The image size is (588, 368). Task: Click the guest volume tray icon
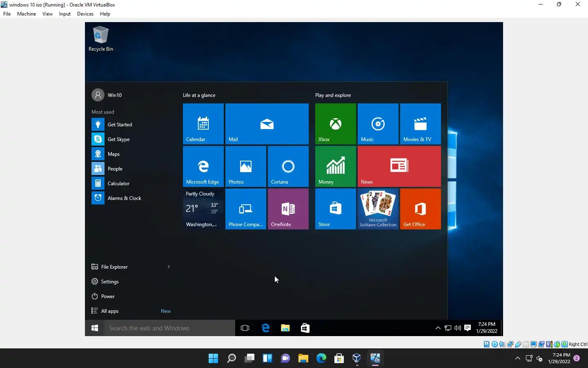pyautogui.click(x=458, y=328)
